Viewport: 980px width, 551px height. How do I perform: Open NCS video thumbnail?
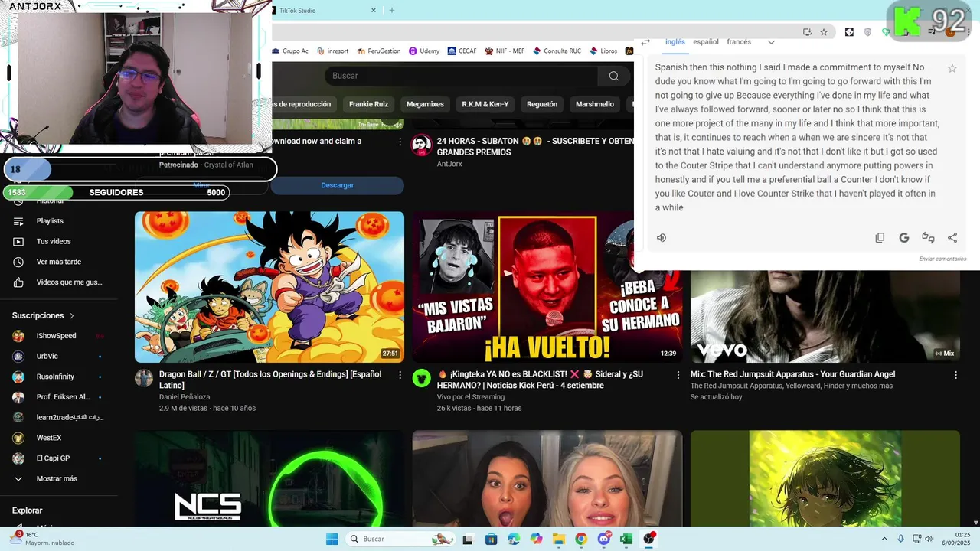point(269,478)
